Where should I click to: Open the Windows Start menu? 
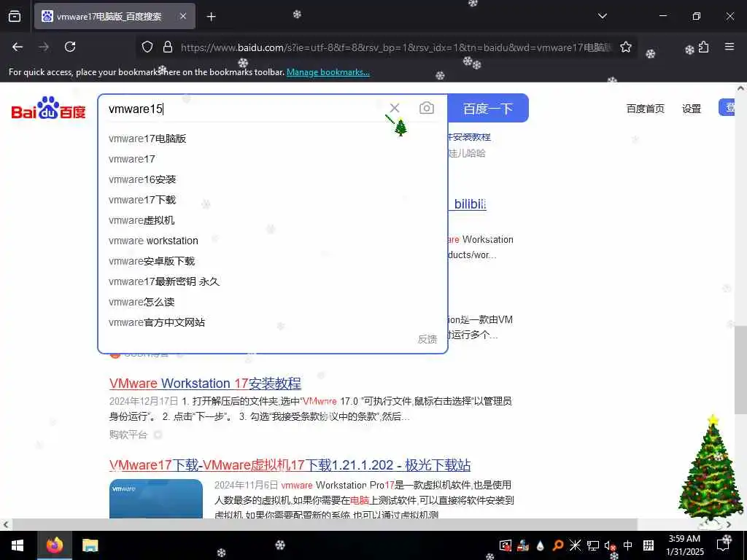pyautogui.click(x=18, y=545)
